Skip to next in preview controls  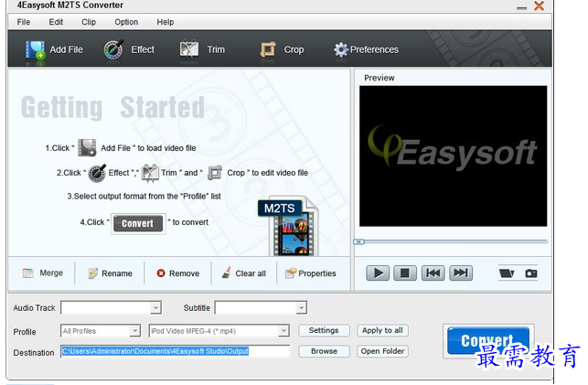[461, 273]
